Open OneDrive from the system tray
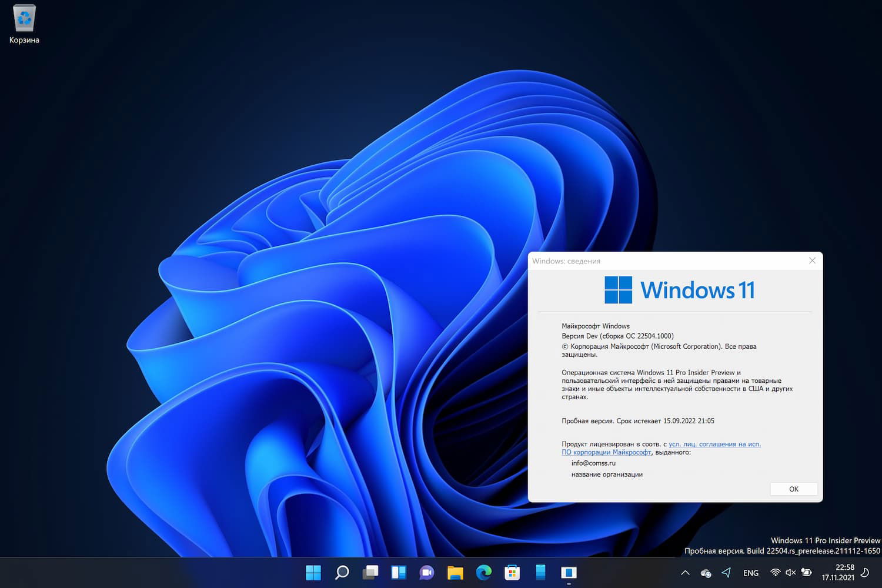This screenshot has height=588, width=882. (705, 572)
